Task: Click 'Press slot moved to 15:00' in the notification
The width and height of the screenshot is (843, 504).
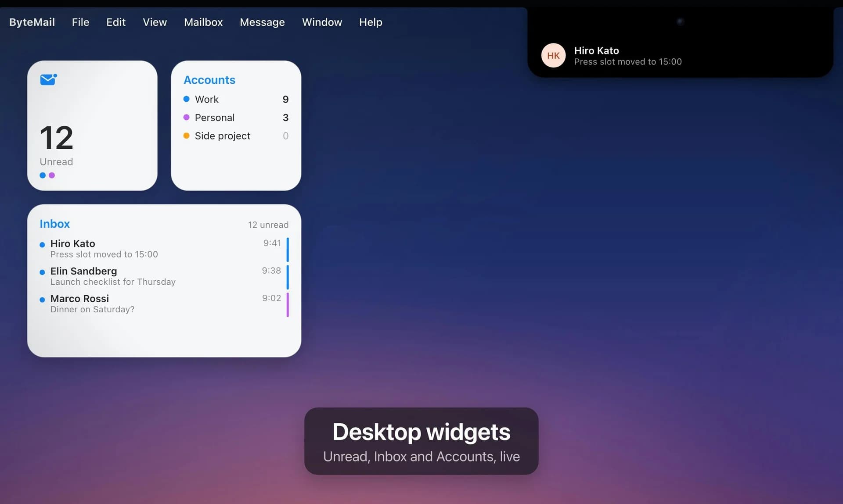Action: (628, 62)
